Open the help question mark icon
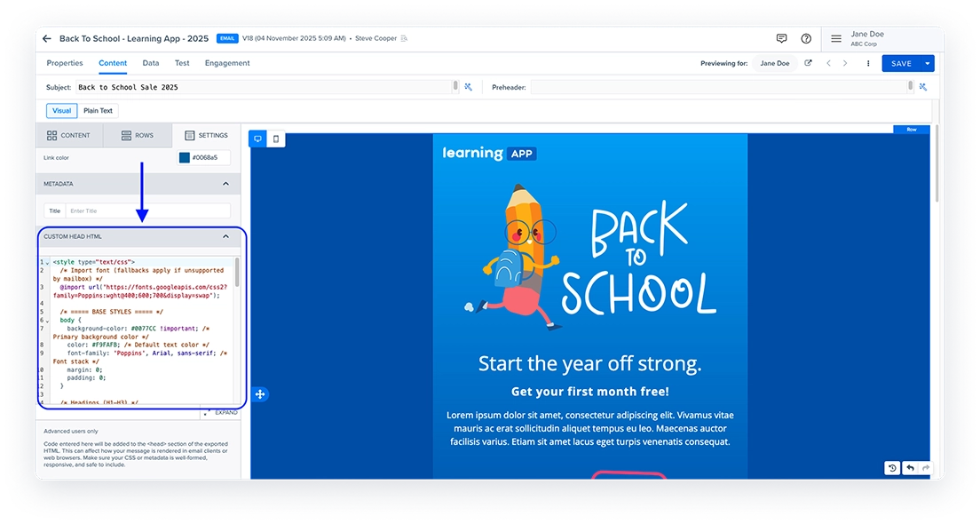Image resolution: width=980 pixels, height=524 pixels. [x=806, y=39]
